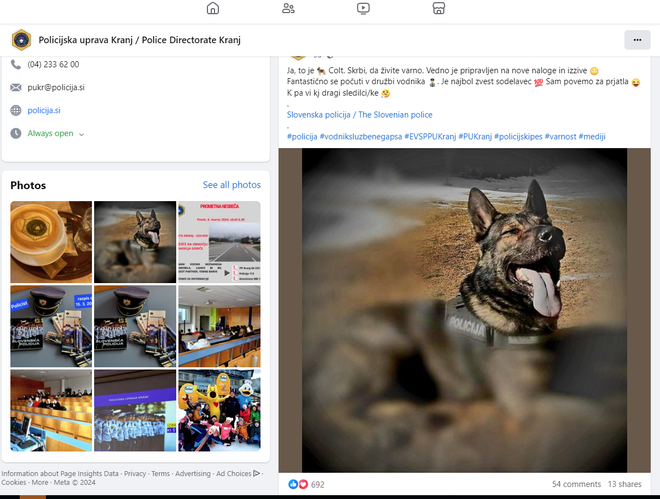The width and height of the screenshot is (660, 499).
Task: Click the phone number (04) 233 62 00
Action: pos(53,64)
